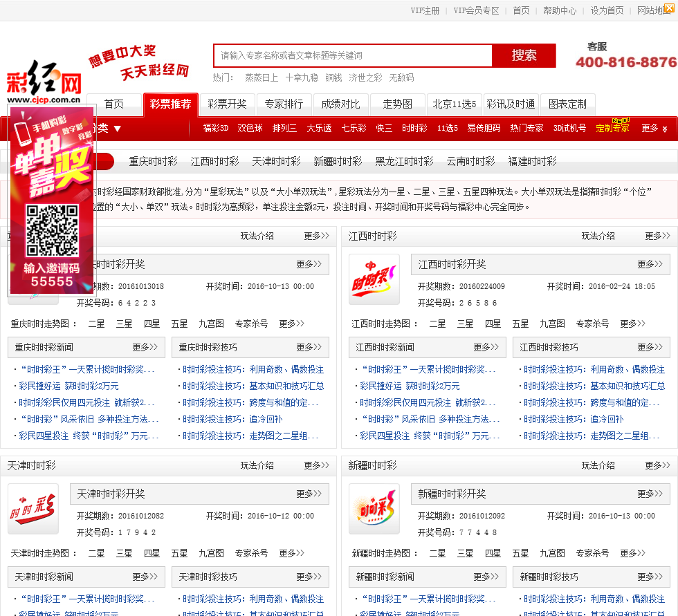Click hot keyword 十拿九稳

tap(302, 77)
